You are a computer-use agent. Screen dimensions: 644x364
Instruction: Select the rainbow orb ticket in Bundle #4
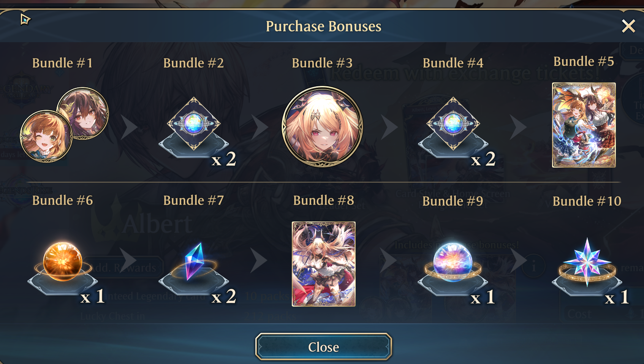(x=453, y=123)
